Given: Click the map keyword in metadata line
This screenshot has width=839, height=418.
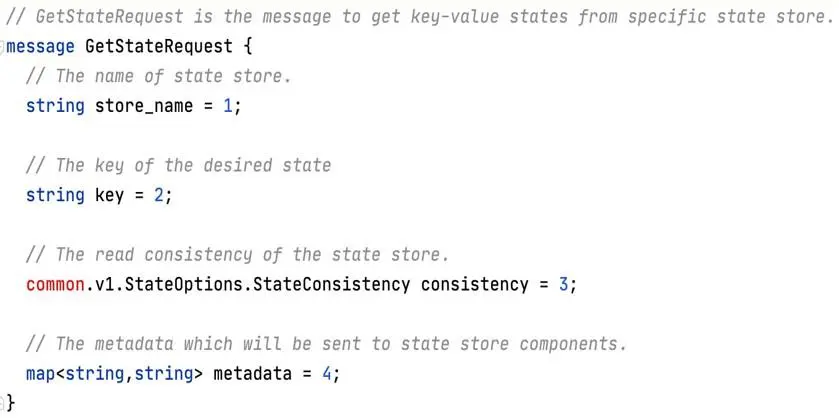Looking at the screenshot, I should point(41,374).
